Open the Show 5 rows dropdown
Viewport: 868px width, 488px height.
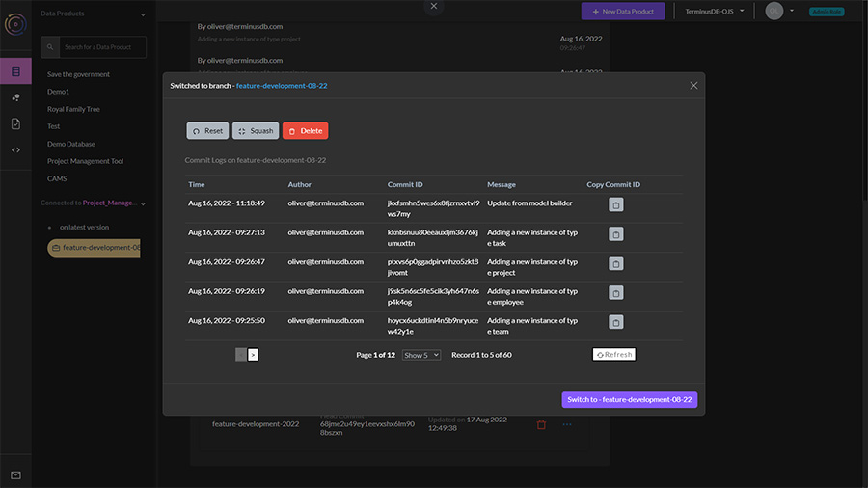[421, 355]
